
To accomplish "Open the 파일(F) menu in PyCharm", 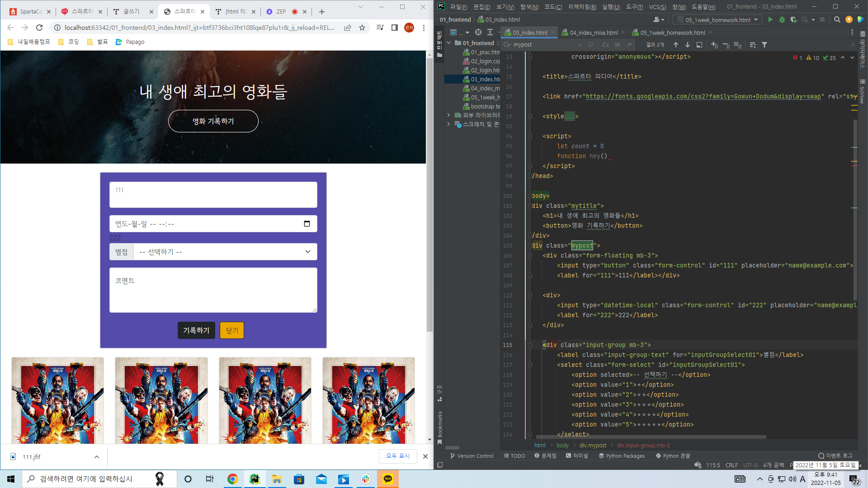I will click(x=458, y=7).
